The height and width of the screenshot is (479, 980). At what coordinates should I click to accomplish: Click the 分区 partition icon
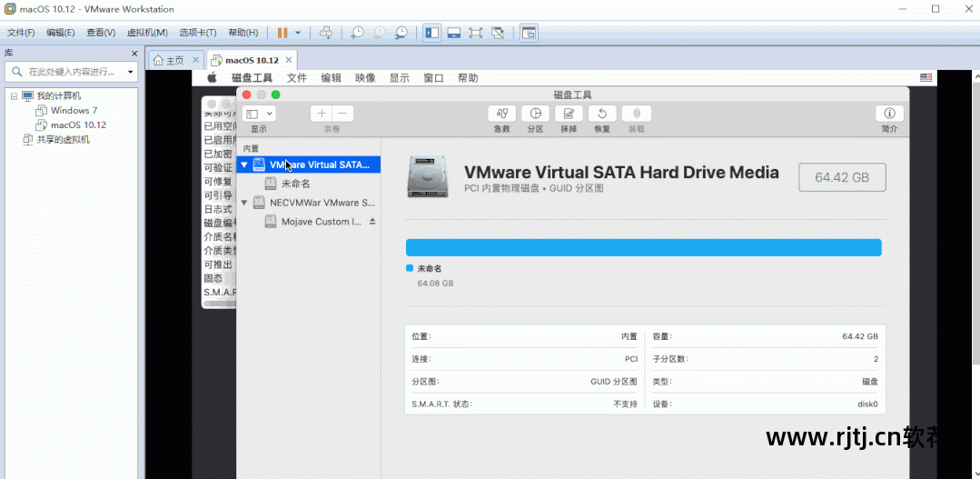[x=535, y=114]
